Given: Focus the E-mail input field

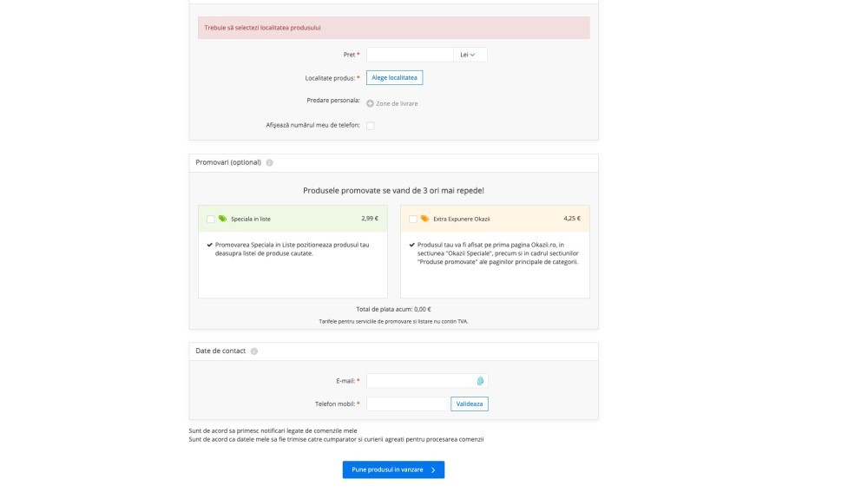Looking at the screenshot, I should point(427,381).
